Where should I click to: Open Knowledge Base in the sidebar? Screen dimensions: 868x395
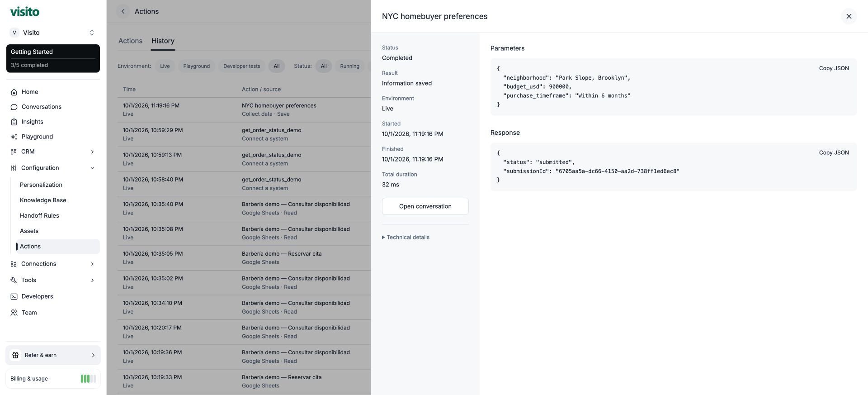(x=58, y=200)
